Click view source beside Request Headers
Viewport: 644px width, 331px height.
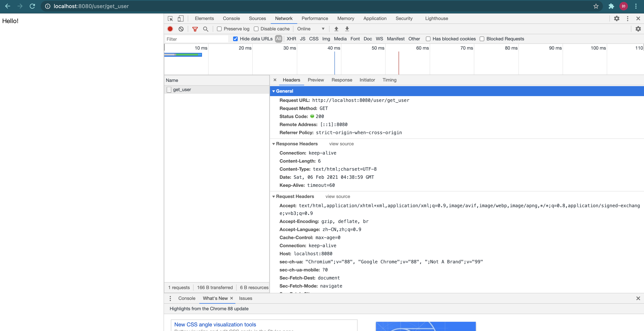coord(338,196)
